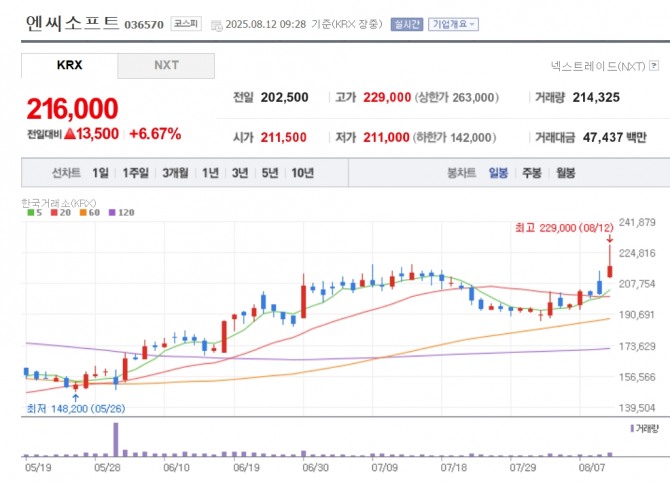Screen dimensions: 670x482
Task: Click the 최고 229,000 (08/12) chart label
Action: 564,228
